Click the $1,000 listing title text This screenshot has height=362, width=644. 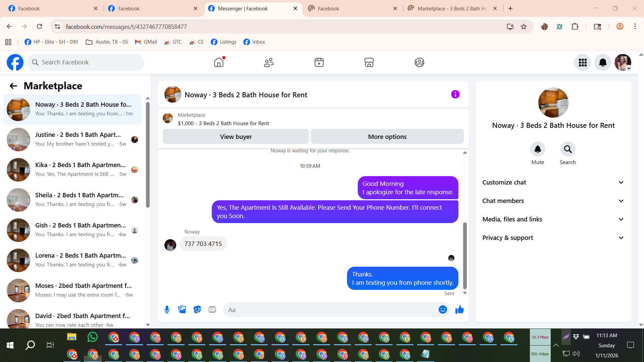coord(223,123)
